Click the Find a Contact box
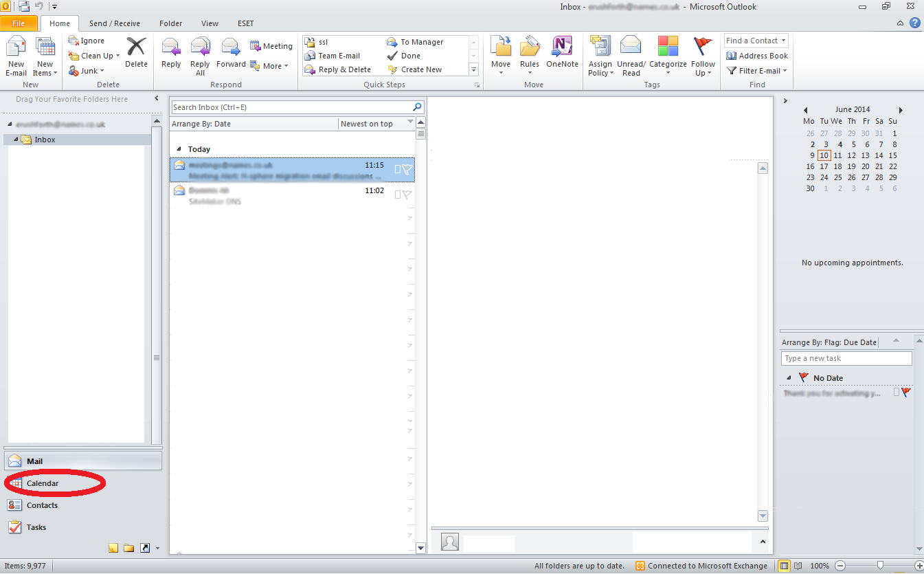The width and height of the screenshot is (924, 574). (x=756, y=41)
